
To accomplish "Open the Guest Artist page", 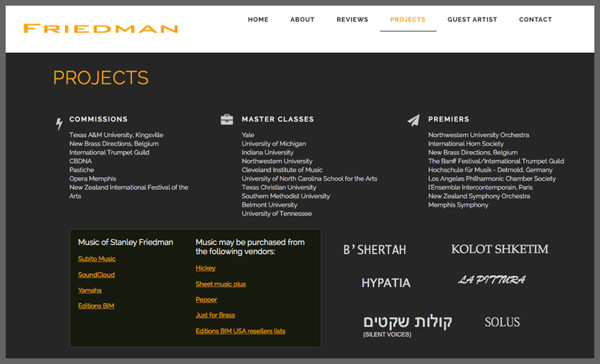I will point(472,20).
